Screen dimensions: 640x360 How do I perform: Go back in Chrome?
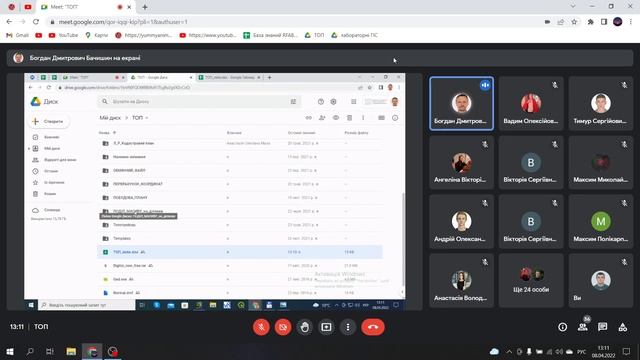[x=9, y=22]
